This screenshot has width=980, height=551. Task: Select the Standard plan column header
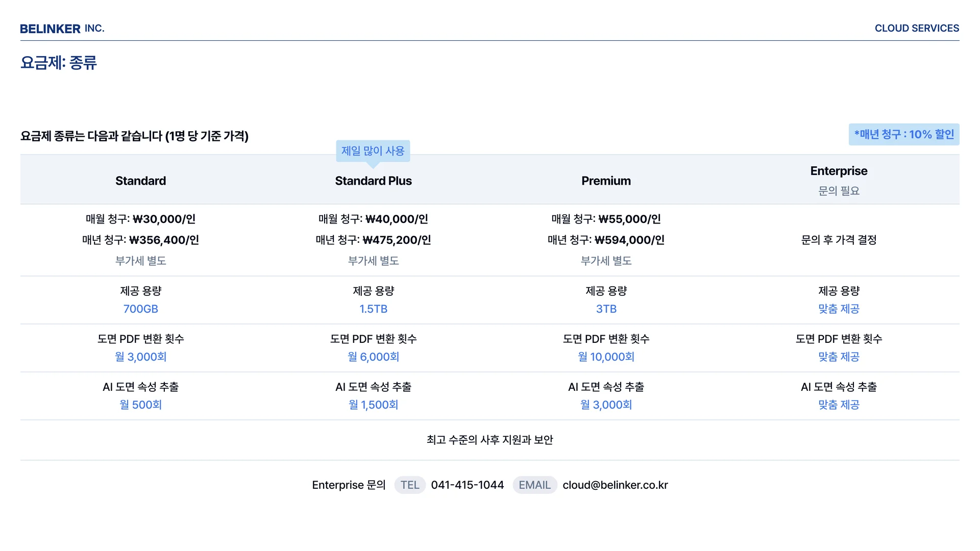[140, 181]
